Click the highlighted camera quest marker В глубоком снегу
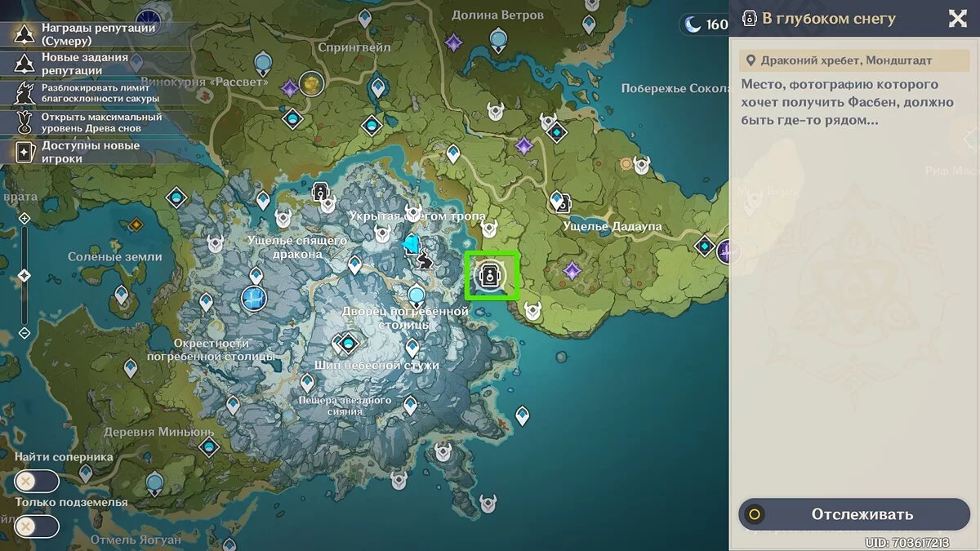 [491, 276]
